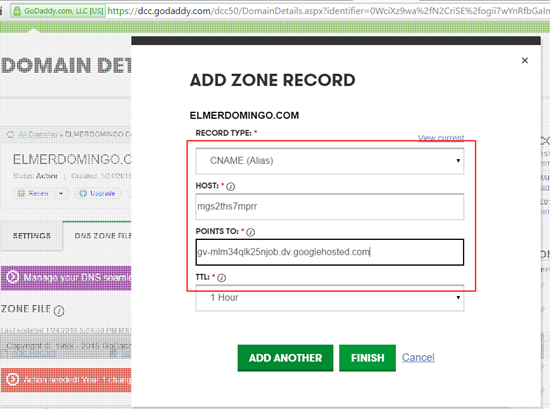Click the Points To info icon
This screenshot has height=409, width=550.
pyautogui.click(x=250, y=232)
